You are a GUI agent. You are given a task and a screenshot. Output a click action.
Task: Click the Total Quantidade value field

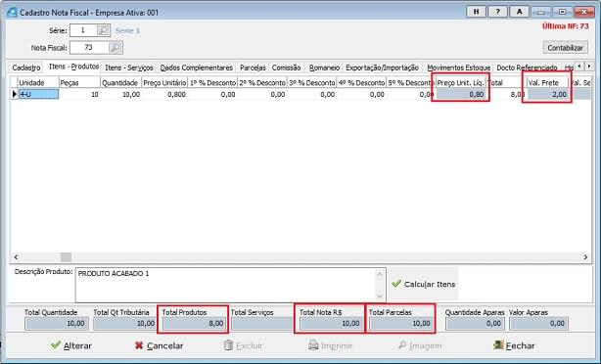(57, 324)
